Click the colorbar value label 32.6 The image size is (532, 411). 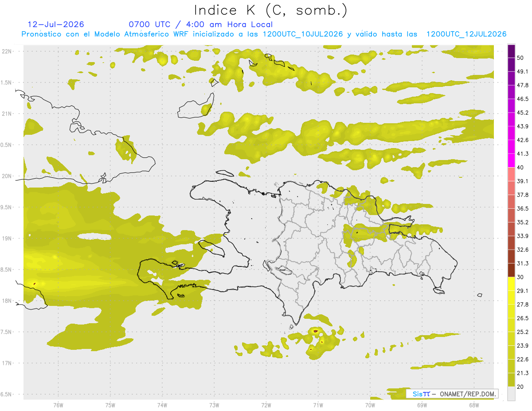pos(523,250)
